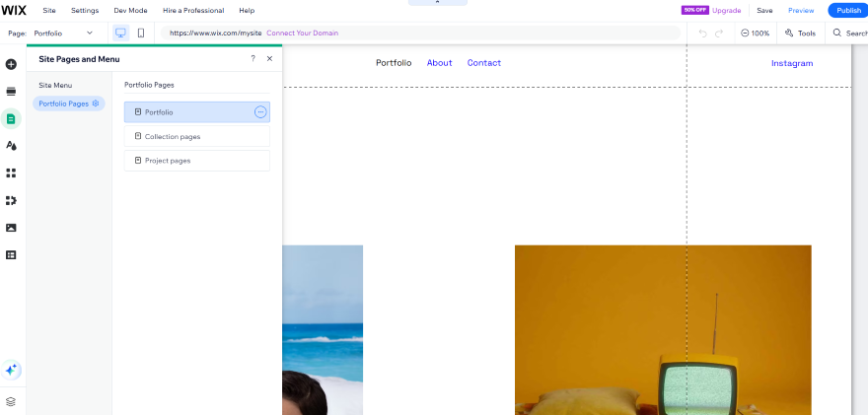Select the Portfolio Pages tab
The height and width of the screenshot is (415, 868).
click(69, 104)
